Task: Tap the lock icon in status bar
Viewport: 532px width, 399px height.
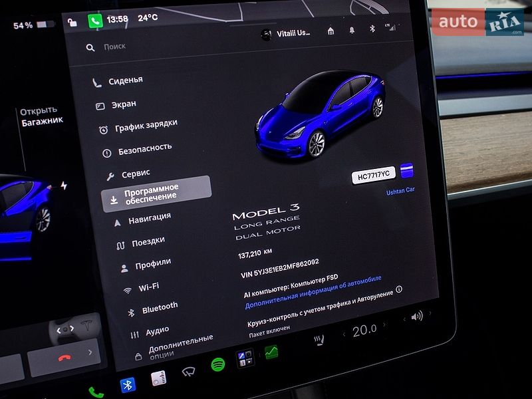Action: tap(72, 23)
